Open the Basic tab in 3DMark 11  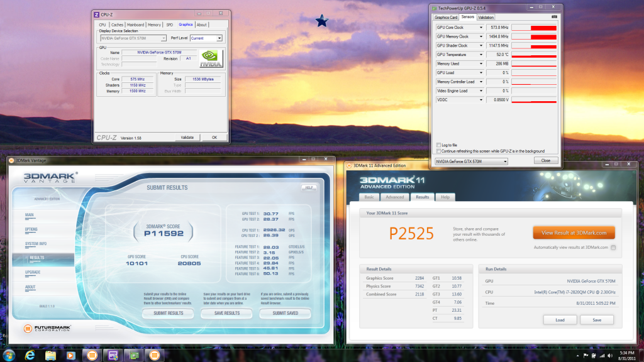click(369, 197)
